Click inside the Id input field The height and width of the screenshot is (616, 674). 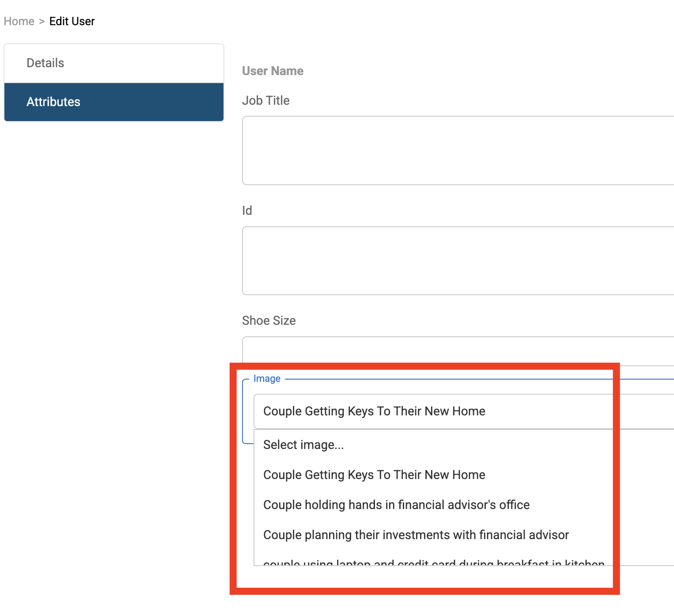(458, 261)
